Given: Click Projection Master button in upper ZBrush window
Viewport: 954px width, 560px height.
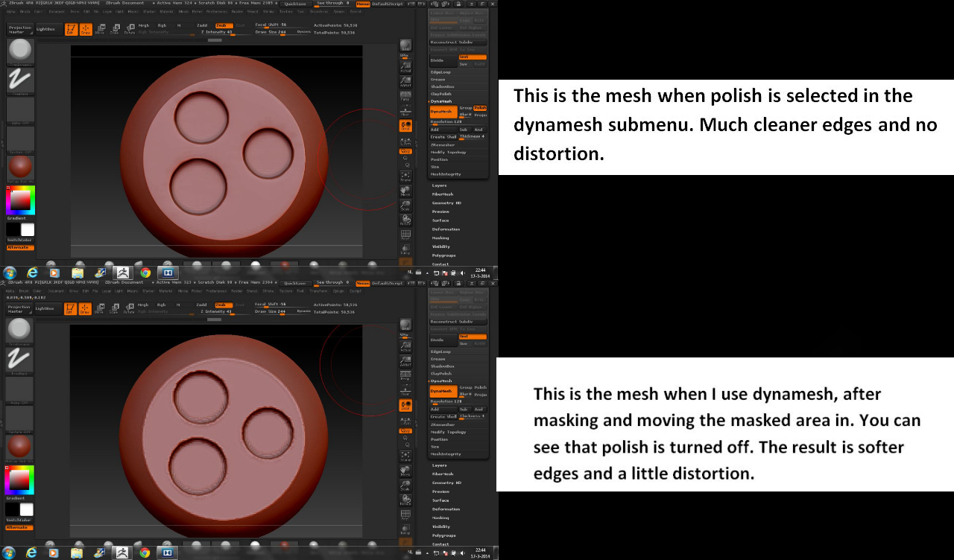Looking at the screenshot, I should tap(19, 29).
